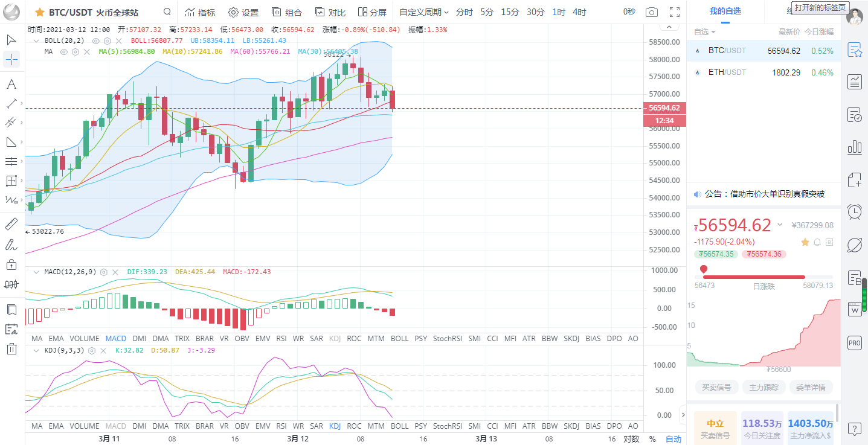Image resolution: width=868 pixels, height=445 pixels.
Task: Toggle the BTC/USDT favorite star in the header
Action: click(x=40, y=12)
